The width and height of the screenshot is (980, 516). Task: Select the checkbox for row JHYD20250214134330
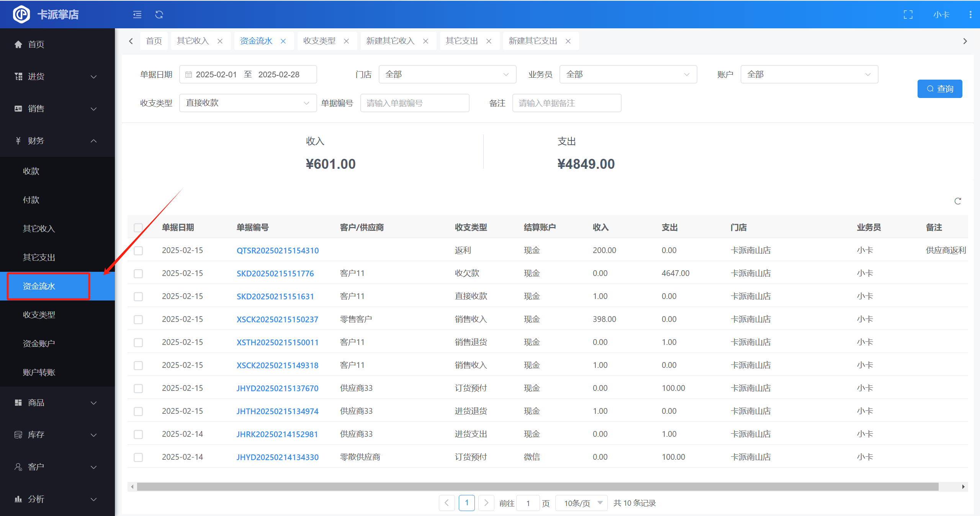tap(138, 457)
